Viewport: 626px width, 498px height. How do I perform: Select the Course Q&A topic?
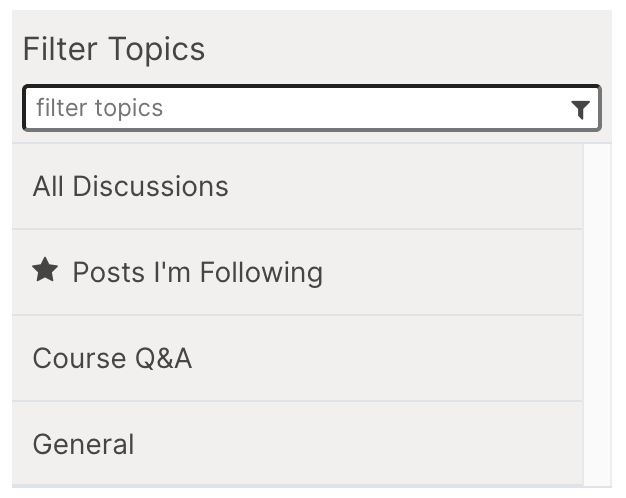pyautogui.click(x=112, y=358)
